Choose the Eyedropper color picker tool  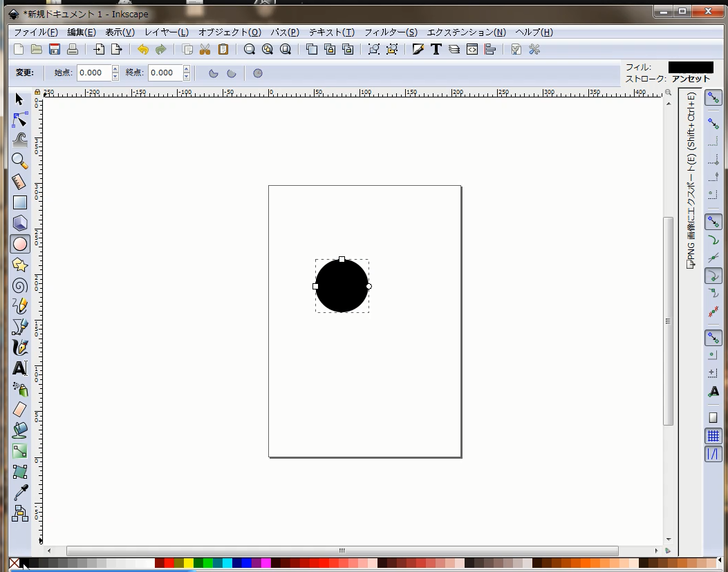point(20,492)
